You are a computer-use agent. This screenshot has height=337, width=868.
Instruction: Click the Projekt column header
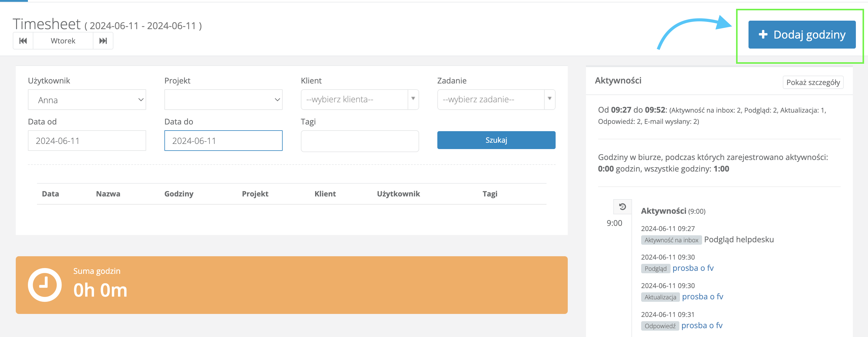point(255,194)
